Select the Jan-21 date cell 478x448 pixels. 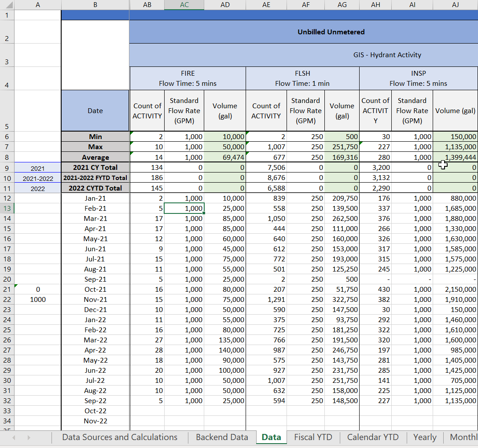[95, 198]
